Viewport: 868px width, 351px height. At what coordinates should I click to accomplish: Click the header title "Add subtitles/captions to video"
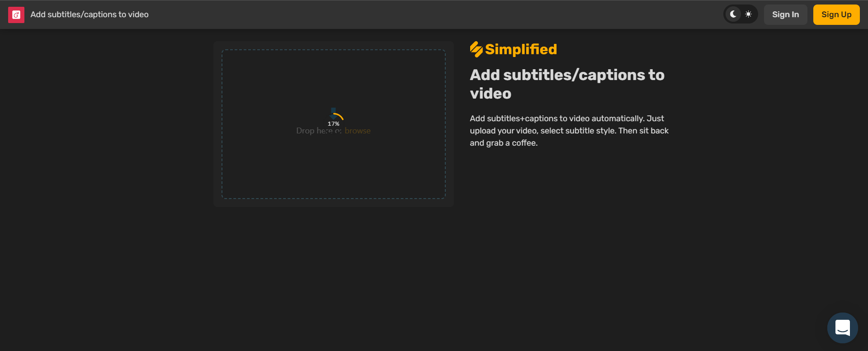[90, 14]
